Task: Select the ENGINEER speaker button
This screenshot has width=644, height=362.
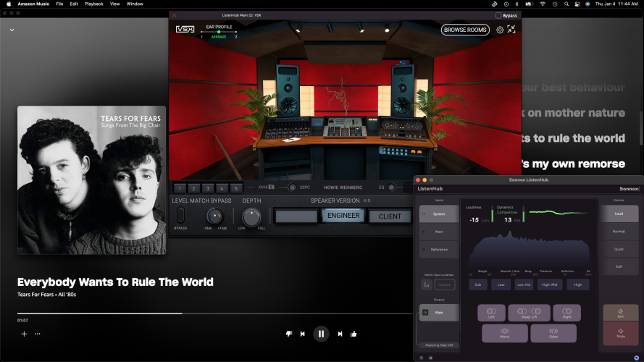Action: (343, 216)
